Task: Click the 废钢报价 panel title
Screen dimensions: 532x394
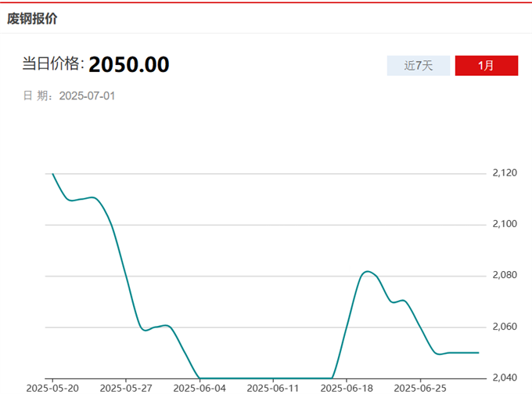Action: (x=32, y=18)
